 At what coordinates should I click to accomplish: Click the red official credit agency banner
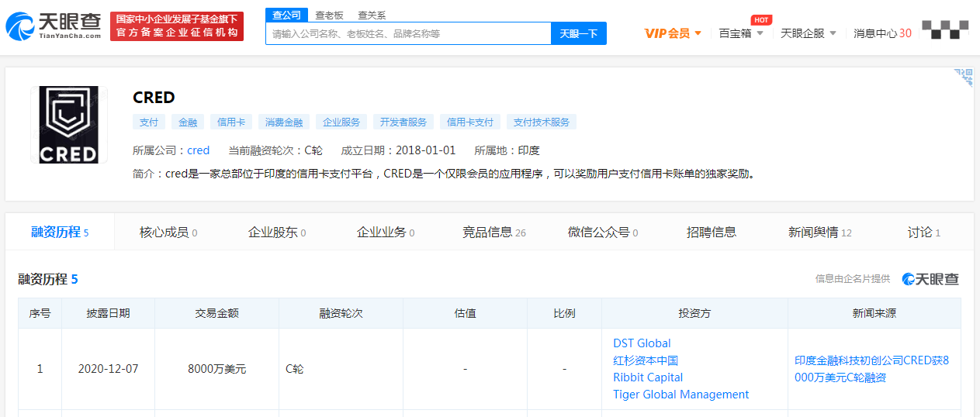pos(177,26)
